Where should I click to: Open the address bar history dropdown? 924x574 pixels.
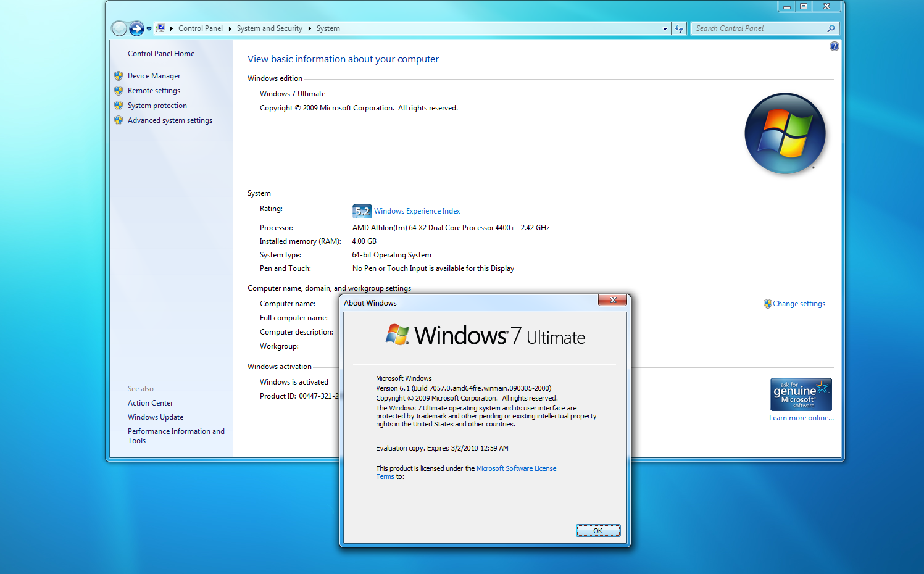(665, 28)
